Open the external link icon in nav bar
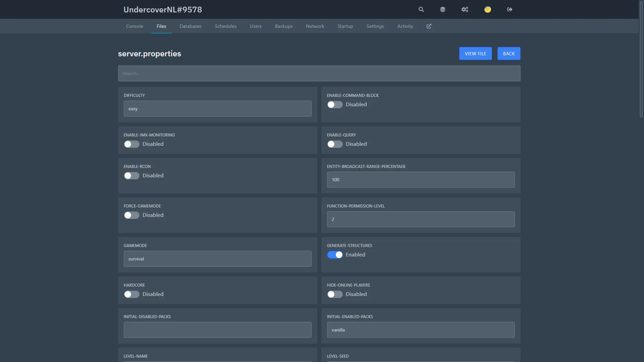The image size is (644, 362). 429,26
